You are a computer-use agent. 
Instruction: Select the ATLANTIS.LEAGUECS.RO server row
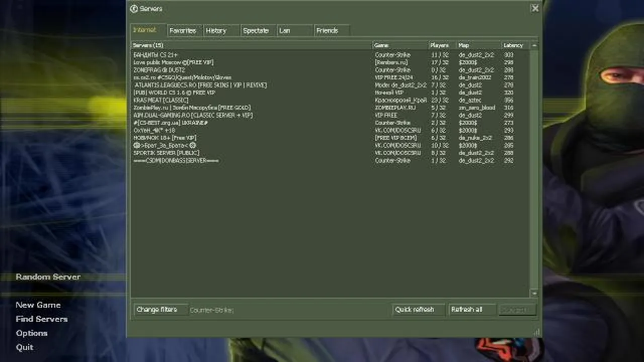[x=330, y=85]
